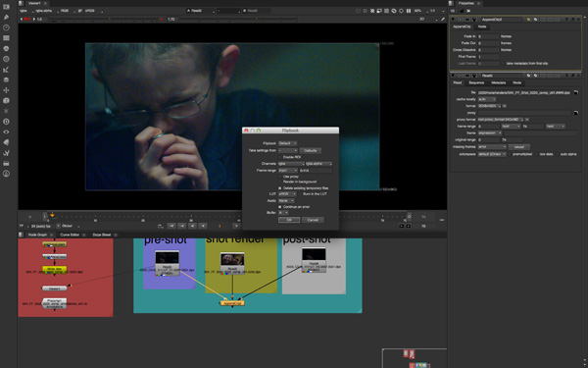Check Use proxy in Flipbook dialog

[280, 177]
